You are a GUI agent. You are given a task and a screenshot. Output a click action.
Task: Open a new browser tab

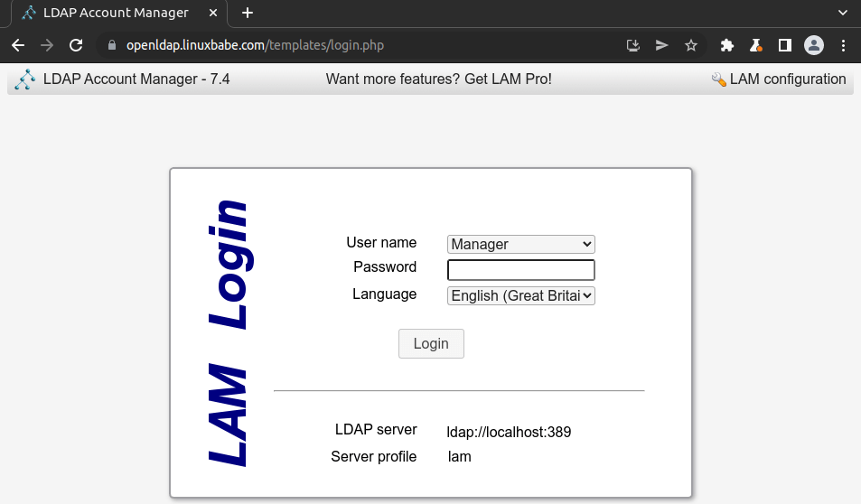248,13
